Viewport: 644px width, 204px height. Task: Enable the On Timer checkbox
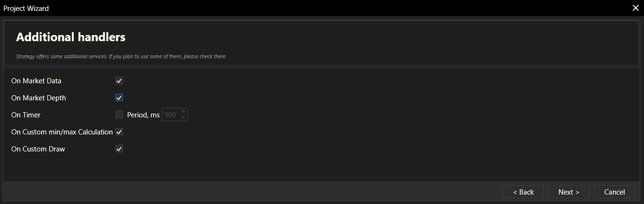[x=119, y=115]
